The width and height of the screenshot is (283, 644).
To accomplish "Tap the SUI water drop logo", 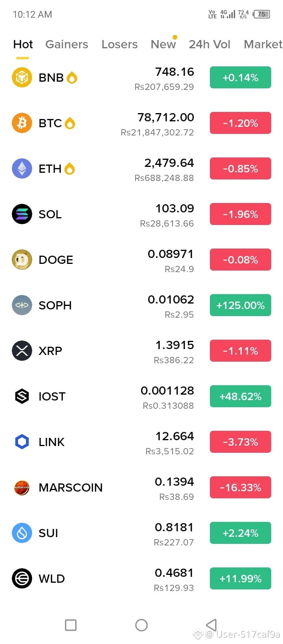I will tap(22, 533).
